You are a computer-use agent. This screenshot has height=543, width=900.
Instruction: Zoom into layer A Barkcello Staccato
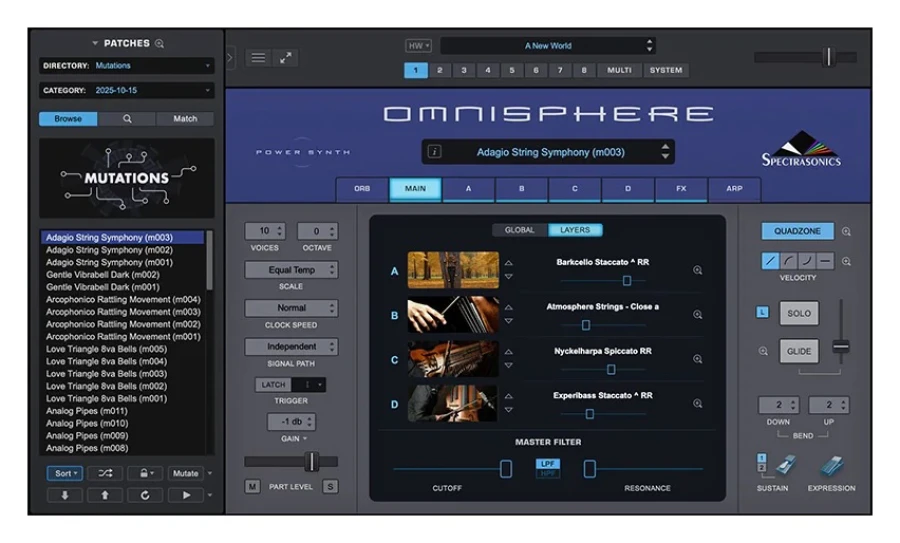click(697, 270)
